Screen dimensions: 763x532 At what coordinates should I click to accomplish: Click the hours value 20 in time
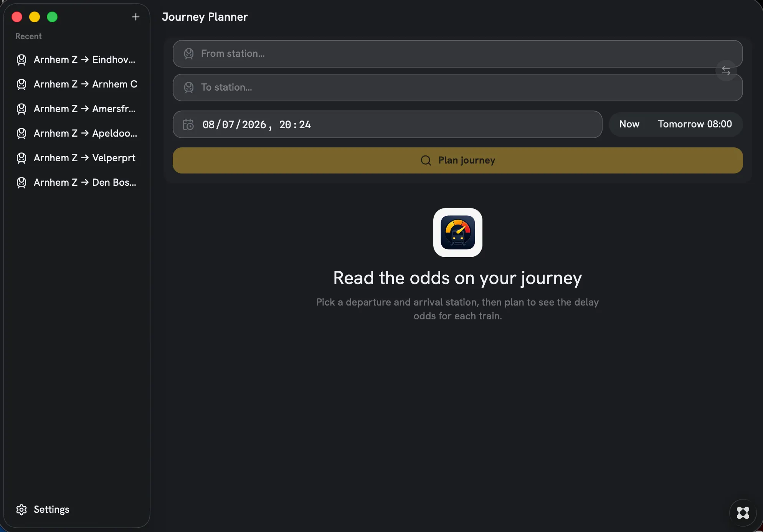(285, 125)
